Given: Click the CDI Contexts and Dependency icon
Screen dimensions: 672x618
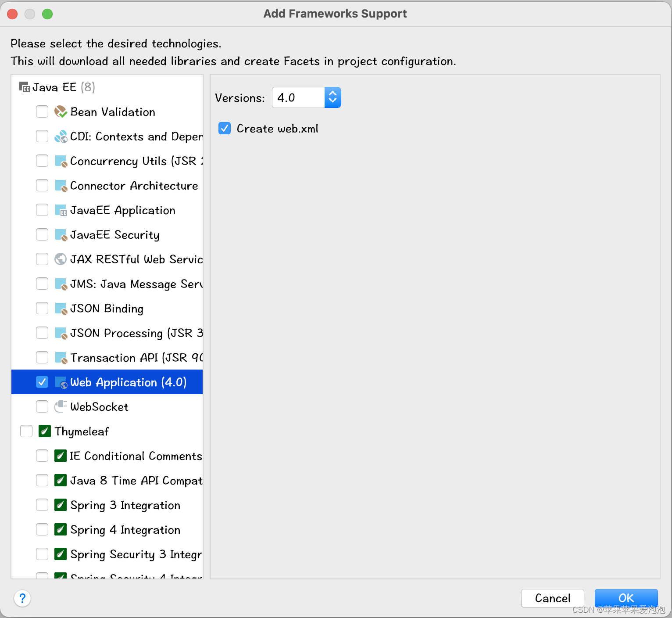Looking at the screenshot, I should pos(61,137).
